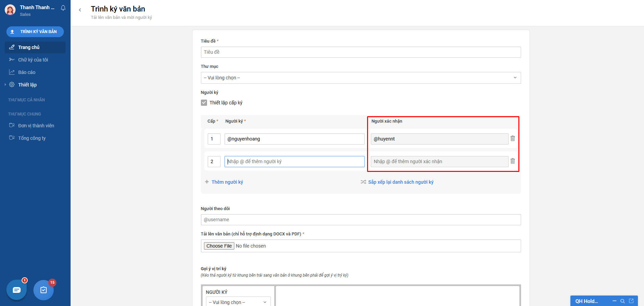
Task: Click the TRÌNH KÝ VĂN BẢN button
Action: pos(35,32)
